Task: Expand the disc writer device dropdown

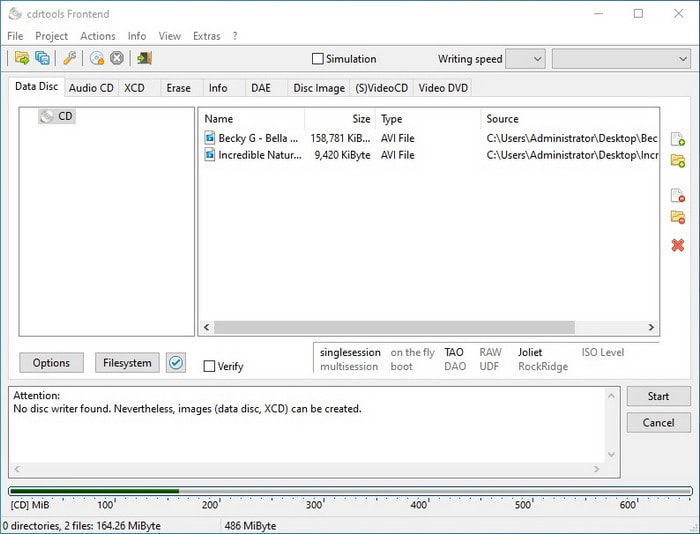Action: pos(620,59)
